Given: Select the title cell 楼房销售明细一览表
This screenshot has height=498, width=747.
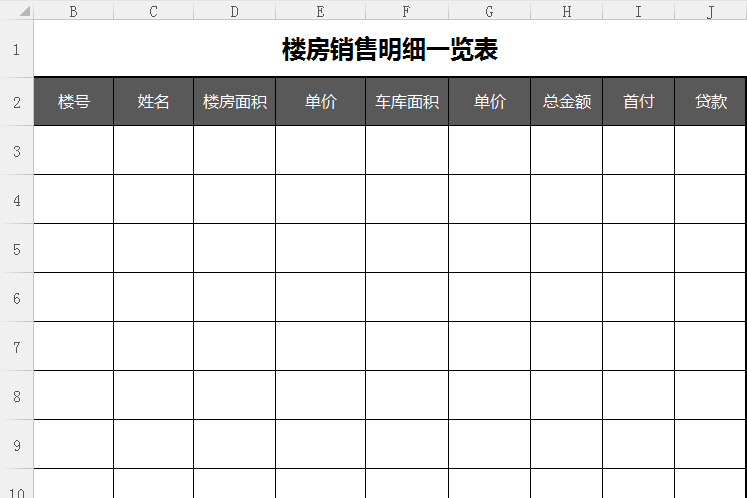Looking at the screenshot, I should pos(390,50).
